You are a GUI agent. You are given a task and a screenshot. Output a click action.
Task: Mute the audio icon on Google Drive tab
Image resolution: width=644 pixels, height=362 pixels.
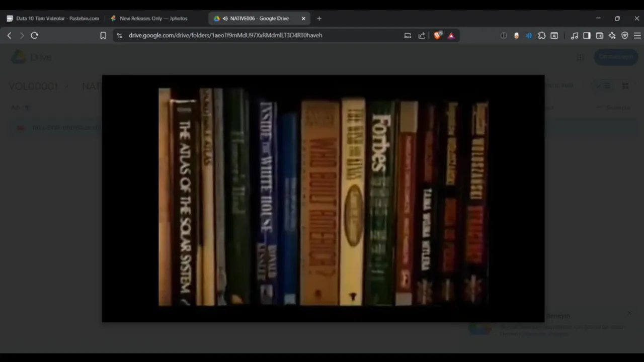pyautogui.click(x=225, y=18)
